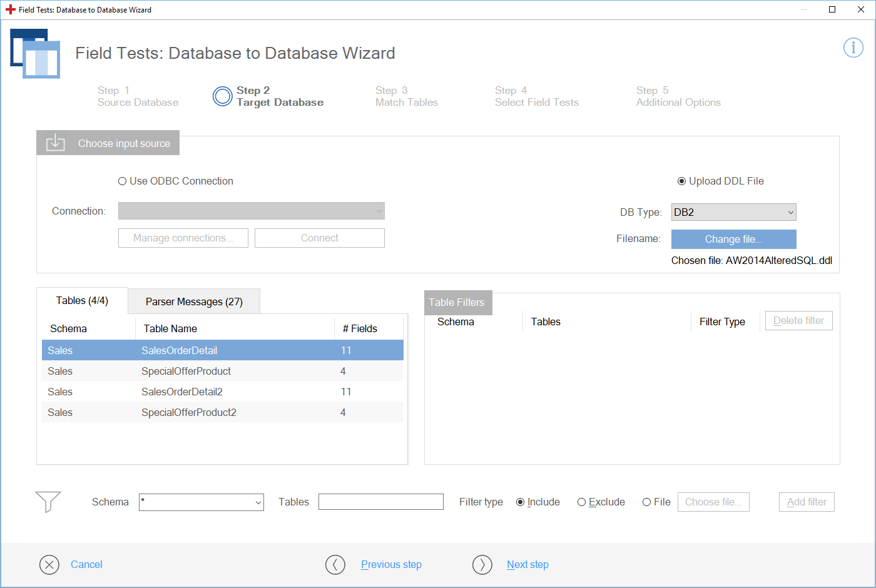Click the Next step arrow icon
The width and height of the screenshot is (876, 588).
point(482,565)
